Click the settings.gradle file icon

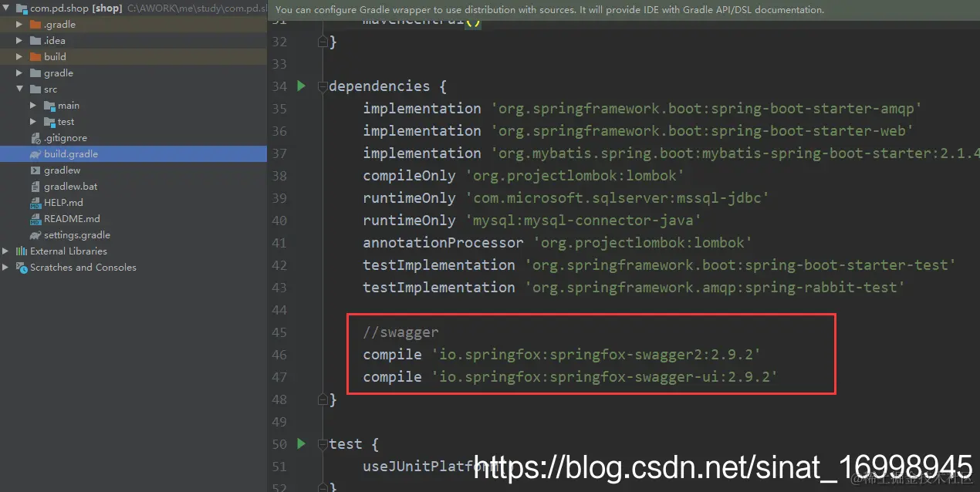click(x=35, y=235)
